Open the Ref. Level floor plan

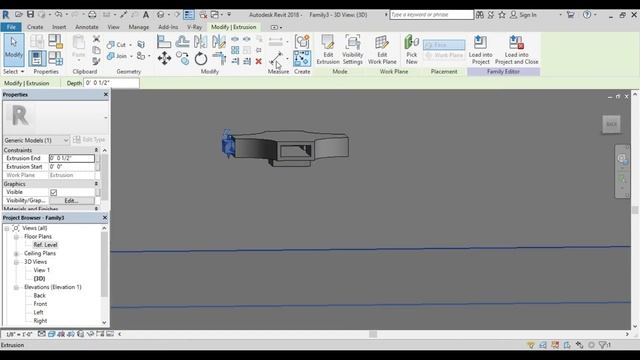tap(45, 245)
